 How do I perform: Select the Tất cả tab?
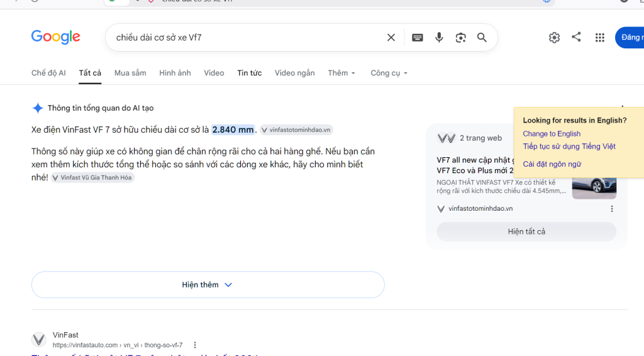tap(90, 73)
